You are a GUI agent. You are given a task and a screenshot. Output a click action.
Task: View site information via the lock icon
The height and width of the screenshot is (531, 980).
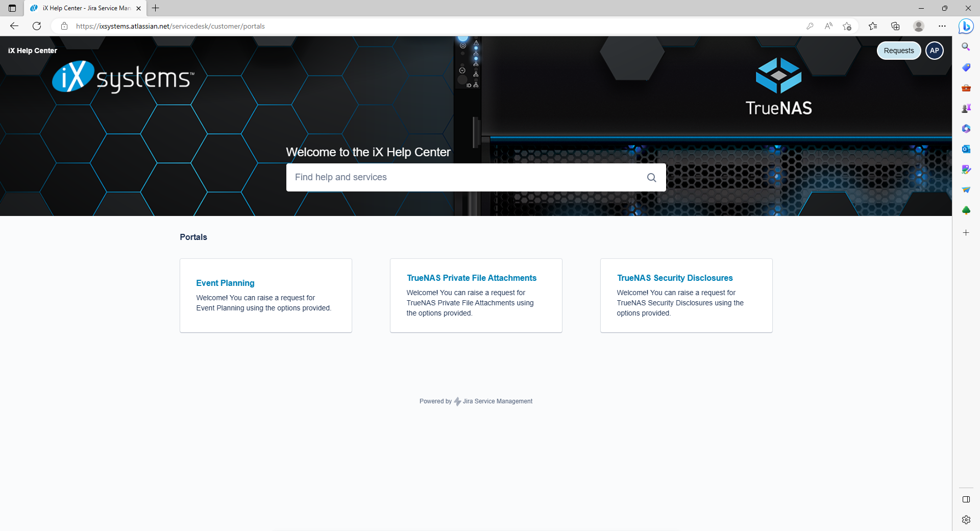click(x=64, y=26)
